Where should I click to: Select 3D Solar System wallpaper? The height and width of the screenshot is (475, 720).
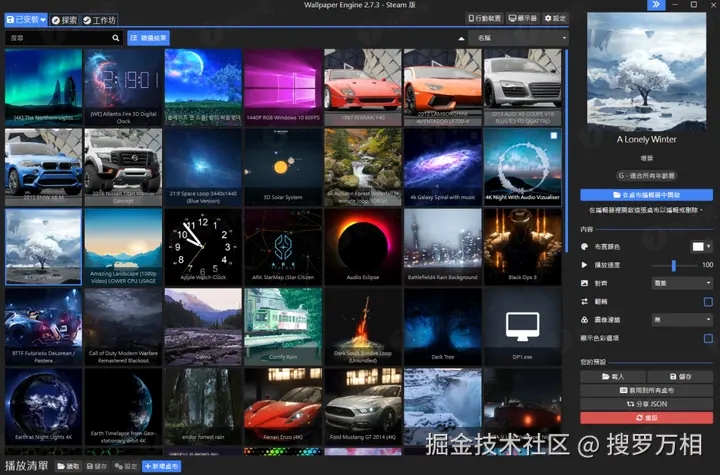(x=283, y=167)
